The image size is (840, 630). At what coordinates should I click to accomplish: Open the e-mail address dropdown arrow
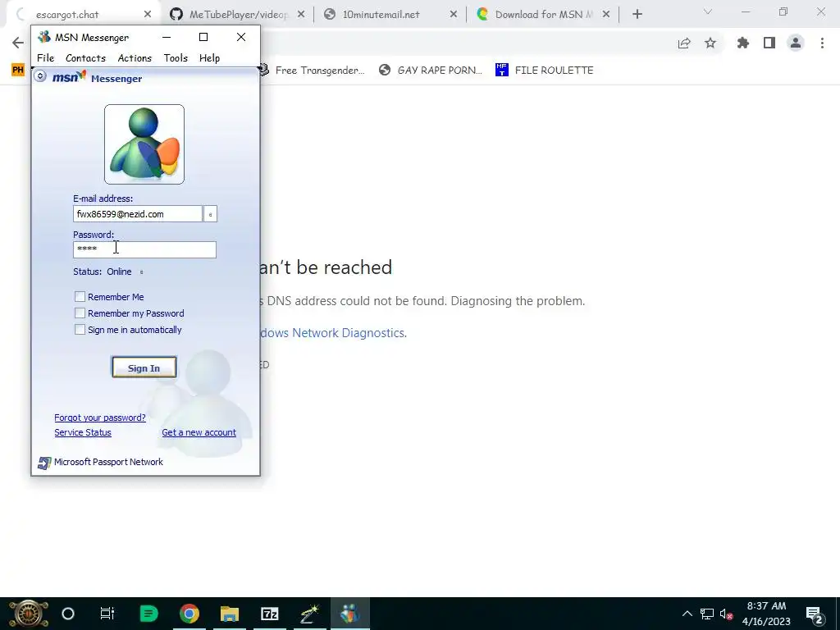(210, 214)
